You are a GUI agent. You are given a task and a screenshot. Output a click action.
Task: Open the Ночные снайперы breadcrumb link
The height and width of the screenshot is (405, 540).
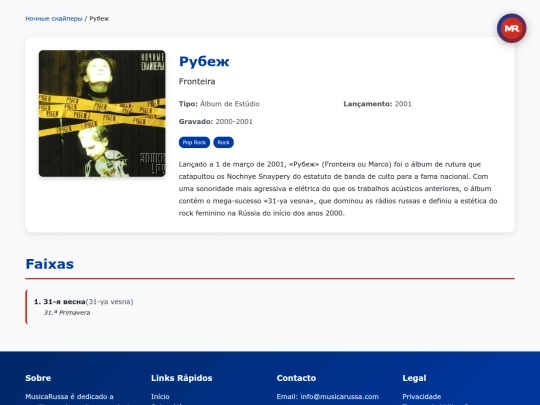[x=54, y=19]
